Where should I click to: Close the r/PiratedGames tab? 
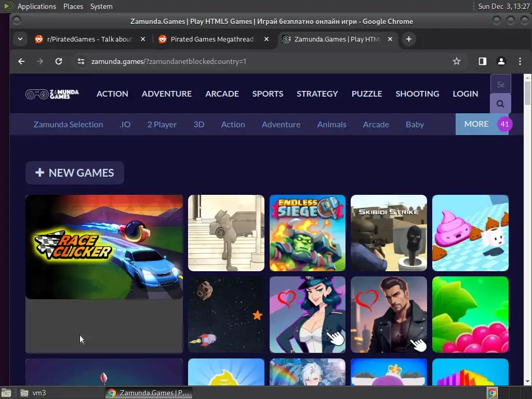tap(143, 39)
